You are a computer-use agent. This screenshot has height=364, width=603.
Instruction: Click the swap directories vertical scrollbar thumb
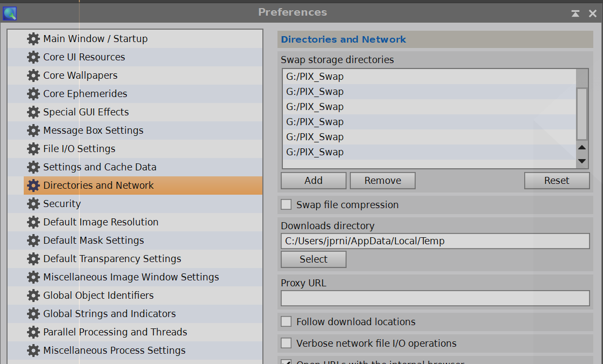581,114
